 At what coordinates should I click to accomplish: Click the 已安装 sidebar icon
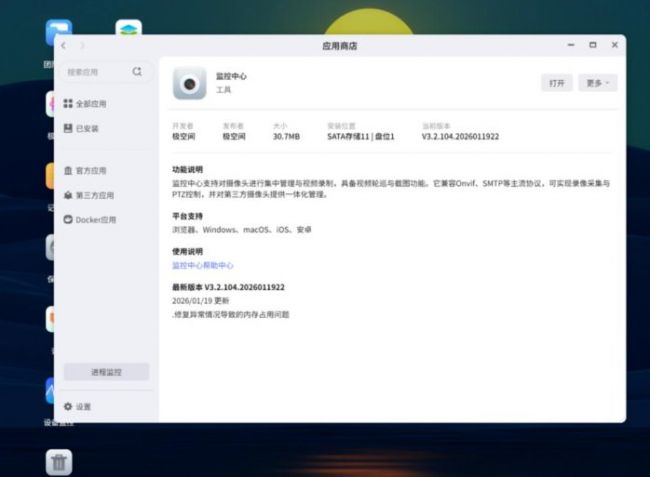pos(67,128)
